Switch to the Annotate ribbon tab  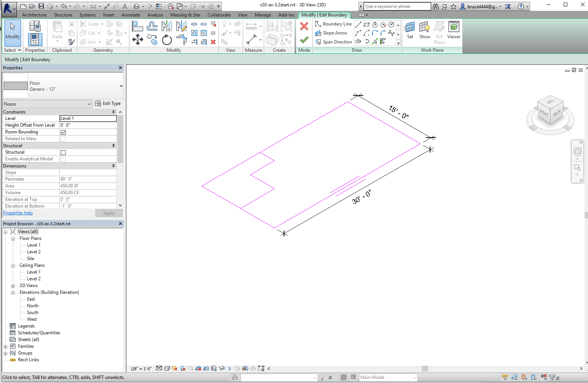(x=131, y=15)
